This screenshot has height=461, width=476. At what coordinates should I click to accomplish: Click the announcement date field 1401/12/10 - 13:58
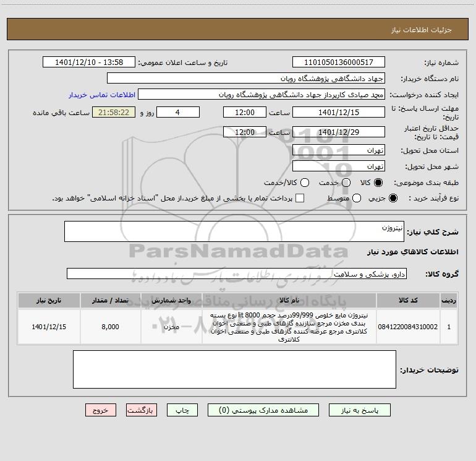89,62
